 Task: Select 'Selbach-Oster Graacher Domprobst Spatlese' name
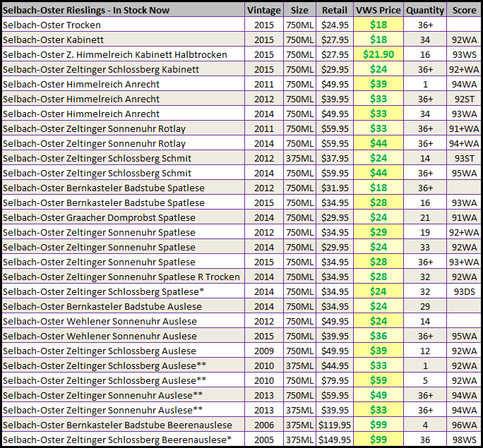99,217
